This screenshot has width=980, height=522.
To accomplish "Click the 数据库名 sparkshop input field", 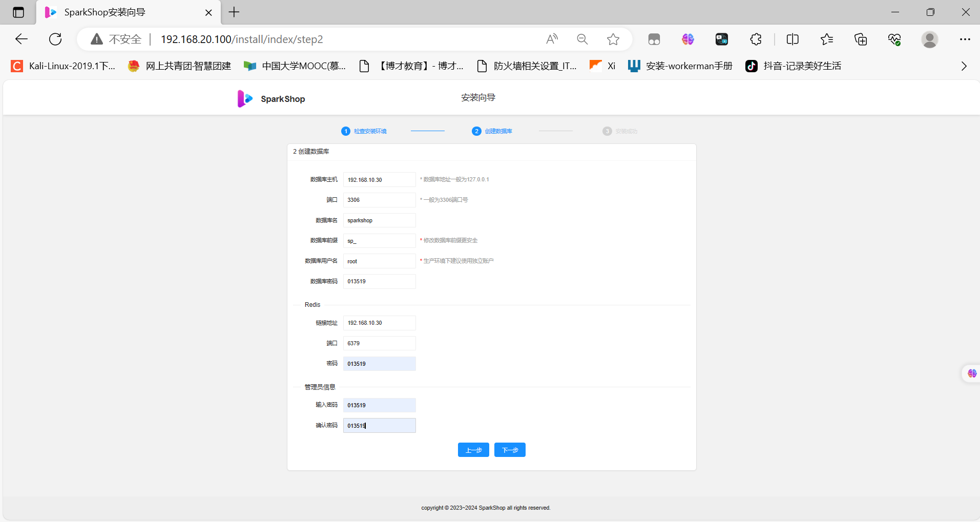I will pos(379,220).
